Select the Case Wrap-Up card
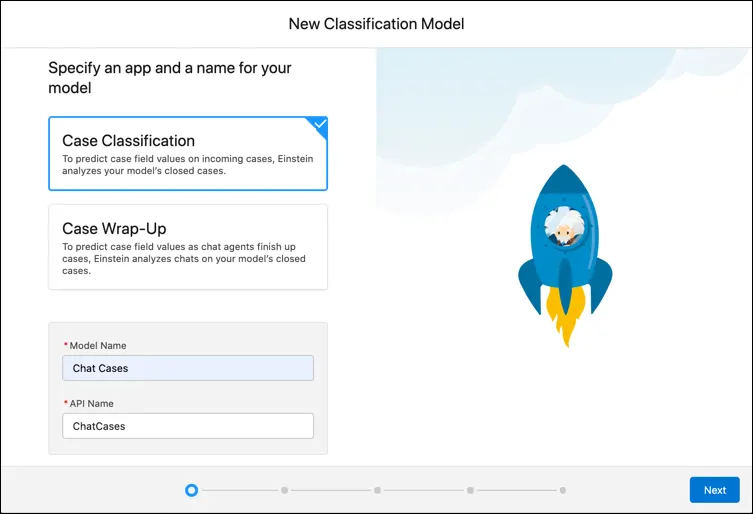Image resolution: width=753 pixels, height=514 pixels. tap(188, 247)
